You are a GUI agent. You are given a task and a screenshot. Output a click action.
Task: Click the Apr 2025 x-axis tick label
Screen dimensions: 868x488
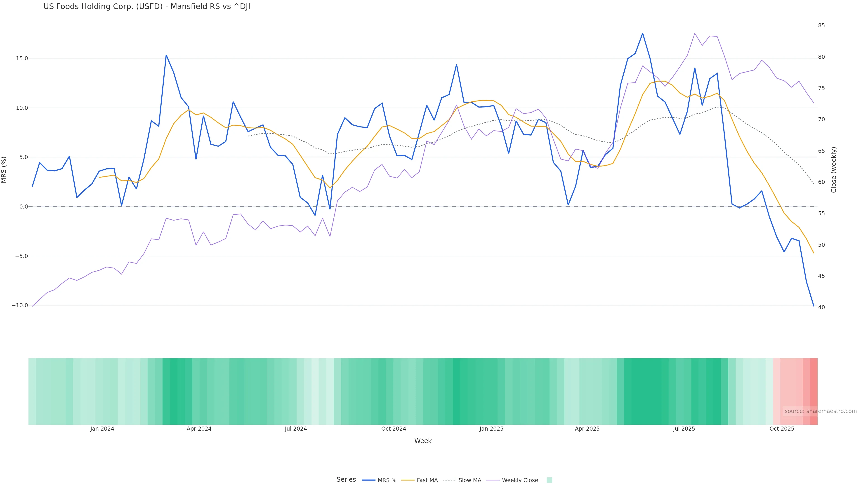click(587, 429)
